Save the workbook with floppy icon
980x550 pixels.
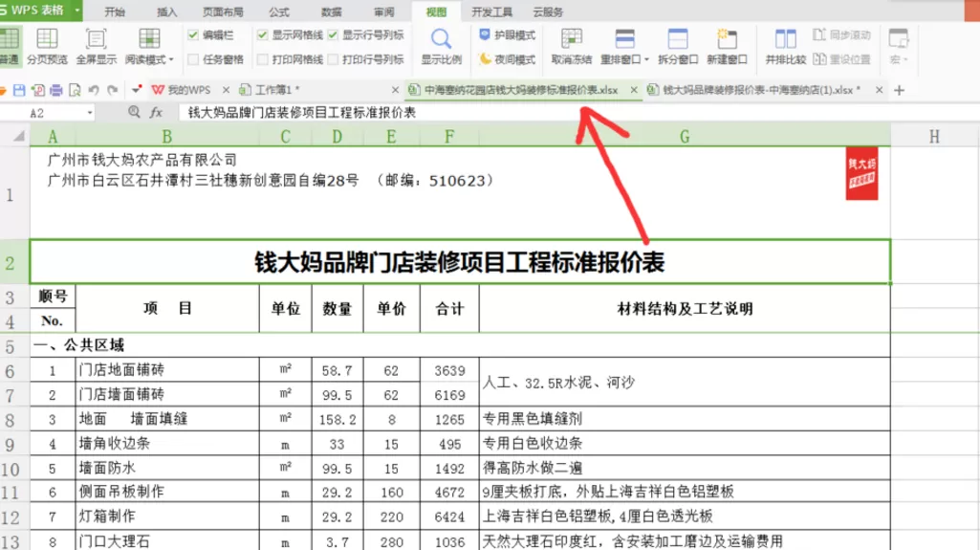pyautogui.click(x=19, y=90)
